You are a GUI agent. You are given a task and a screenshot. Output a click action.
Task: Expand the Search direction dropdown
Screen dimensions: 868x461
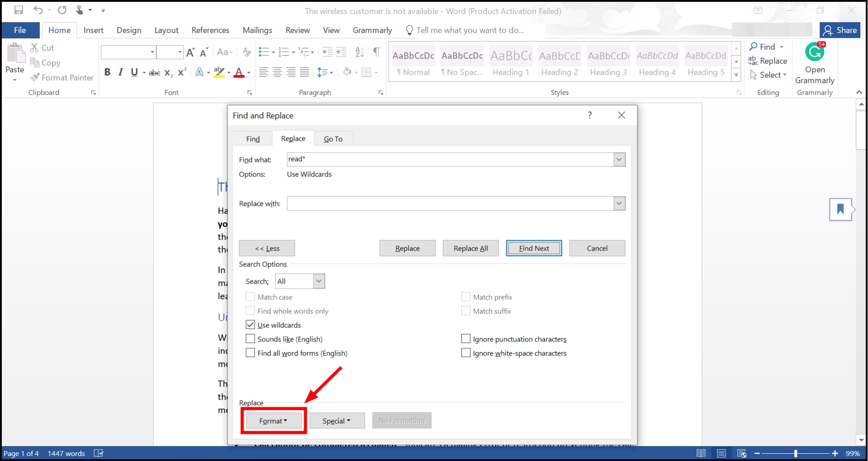click(318, 281)
